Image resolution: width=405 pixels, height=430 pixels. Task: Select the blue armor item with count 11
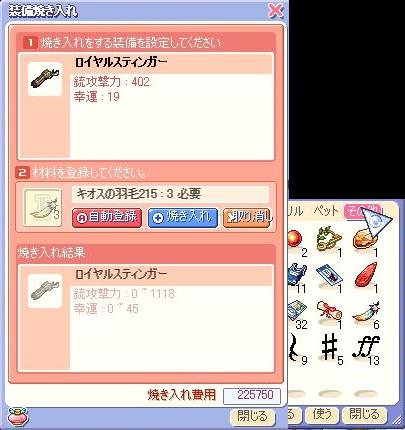295,274
